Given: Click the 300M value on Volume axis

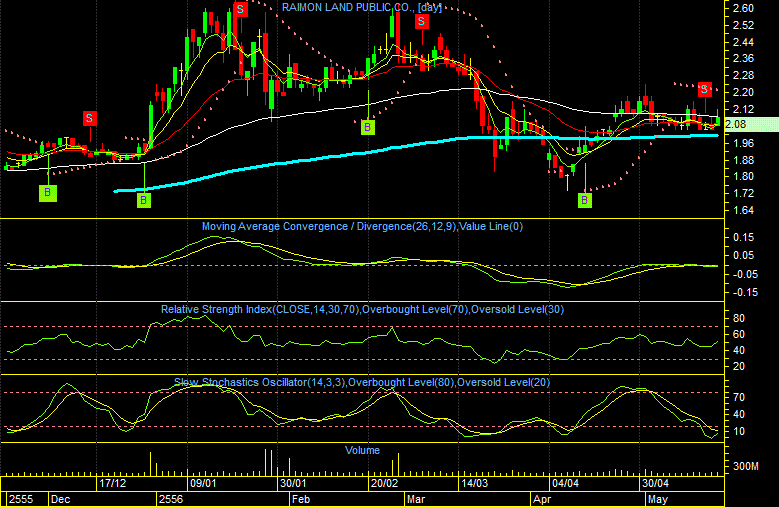Looking at the screenshot, I should point(746,466).
